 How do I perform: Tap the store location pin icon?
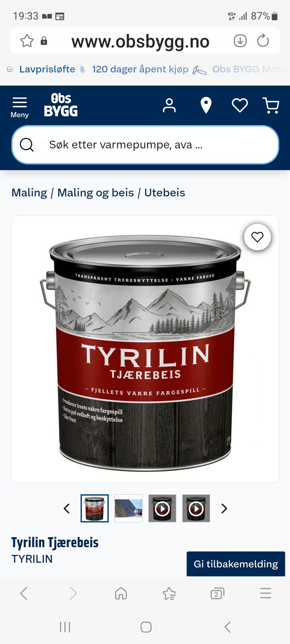coord(206,105)
